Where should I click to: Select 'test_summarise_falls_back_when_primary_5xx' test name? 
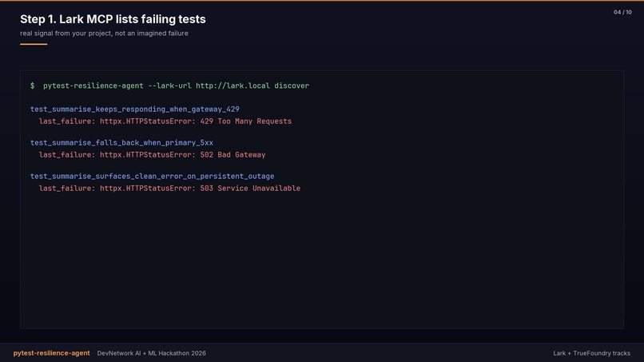click(x=121, y=142)
